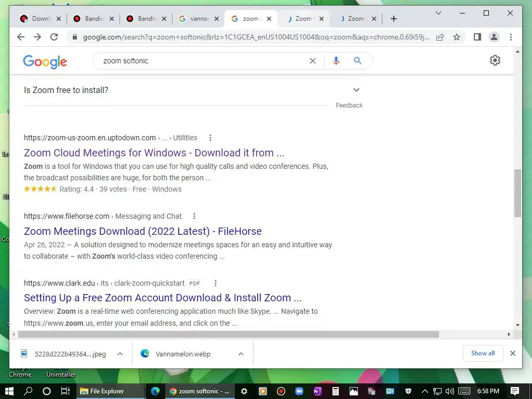532x399 pixels.
Task: Open options for clark.edu result
Action: coord(216,283)
